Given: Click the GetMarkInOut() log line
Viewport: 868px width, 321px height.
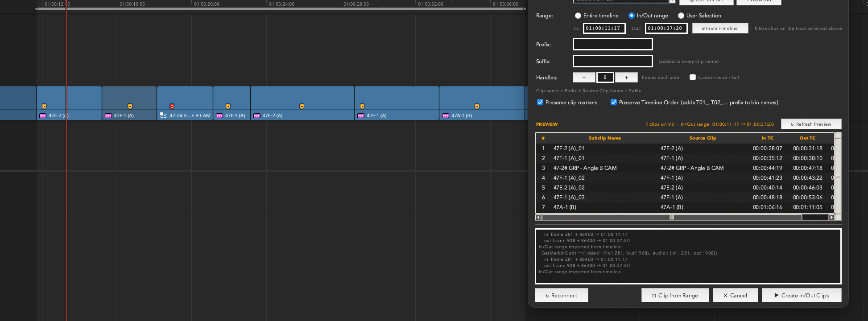Looking at the screenshot, I should click(x=629, y=253).
